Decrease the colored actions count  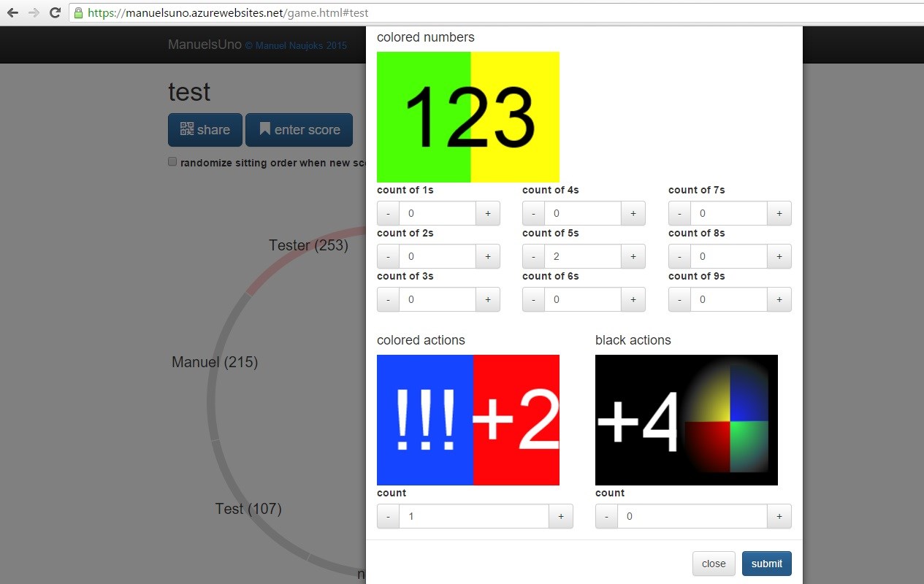[388, 517]
